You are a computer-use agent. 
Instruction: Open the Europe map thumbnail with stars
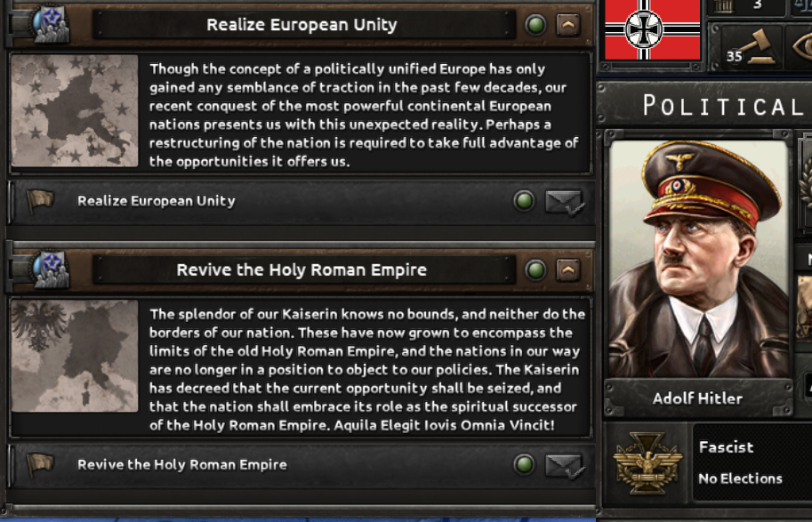[75, 111]
